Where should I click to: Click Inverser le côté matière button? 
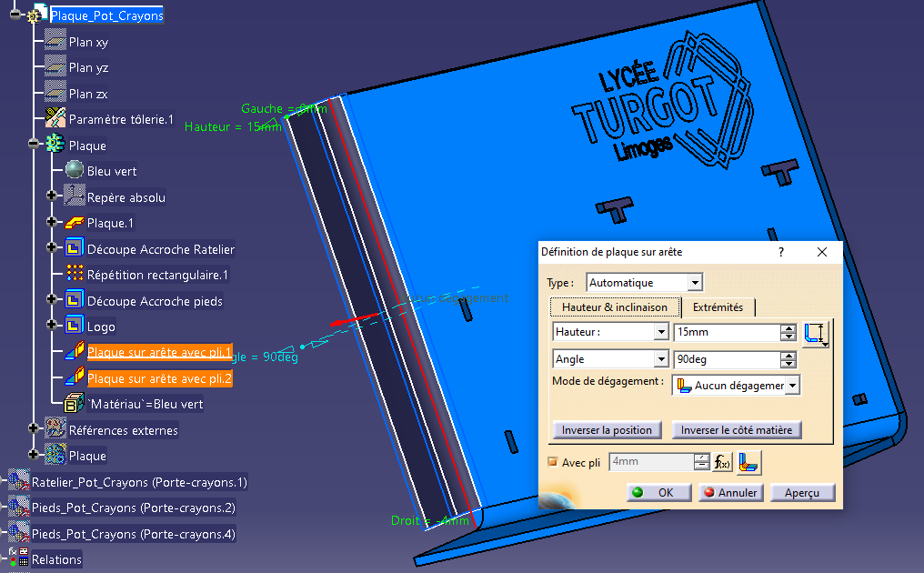[x=737, y=430]
